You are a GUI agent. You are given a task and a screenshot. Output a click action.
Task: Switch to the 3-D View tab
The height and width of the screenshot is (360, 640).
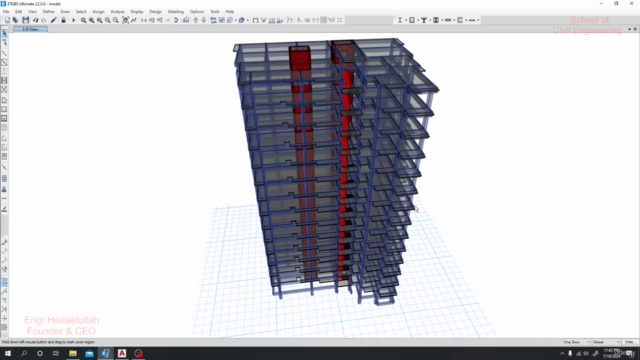[30, 29]
